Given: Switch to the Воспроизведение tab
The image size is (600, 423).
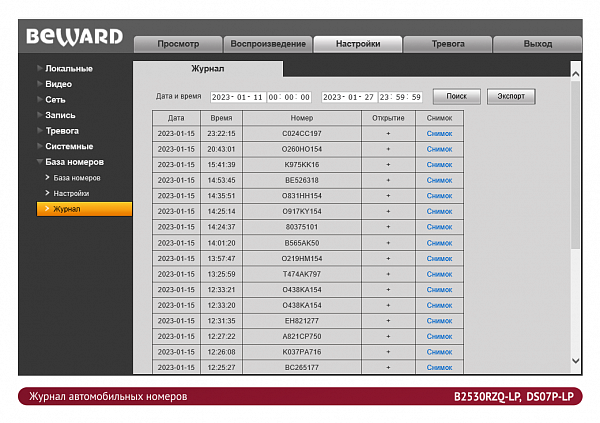Looking at the screenshot, I should tap(268, 44).
